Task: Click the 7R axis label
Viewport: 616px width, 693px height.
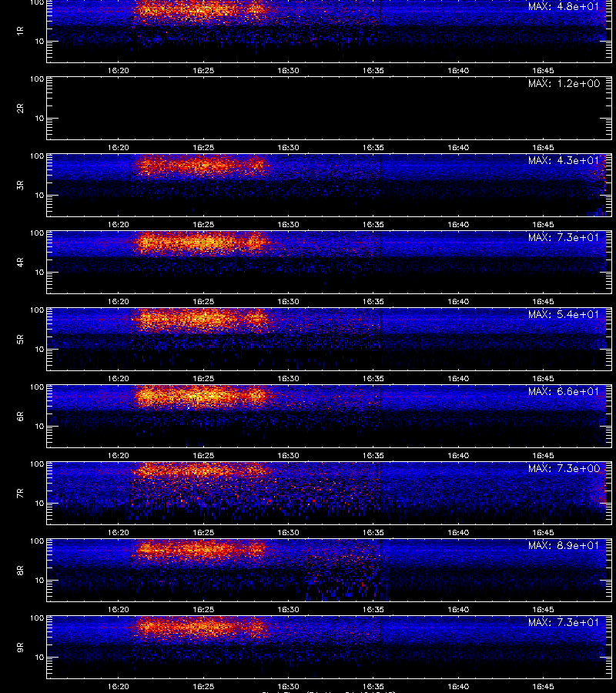Action: point(20,494)
